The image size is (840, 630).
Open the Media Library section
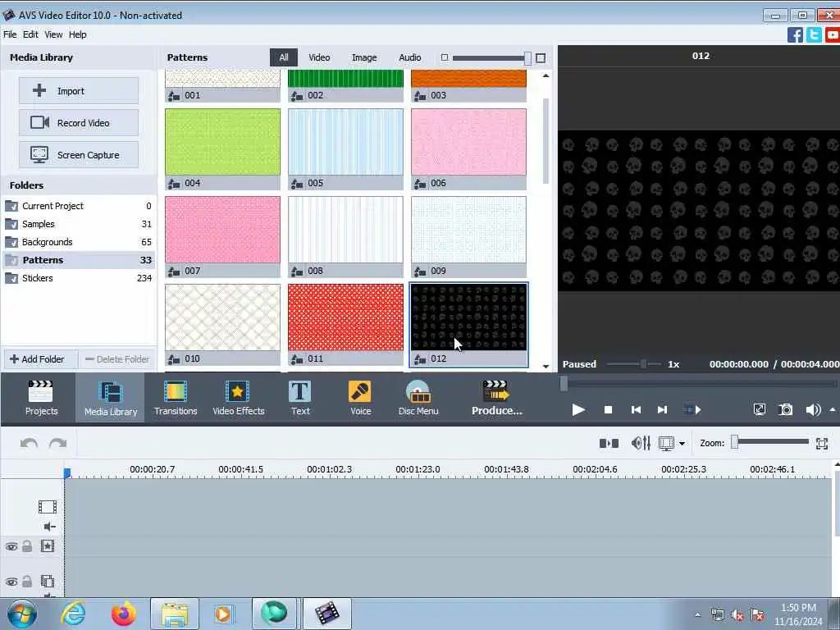111,398
